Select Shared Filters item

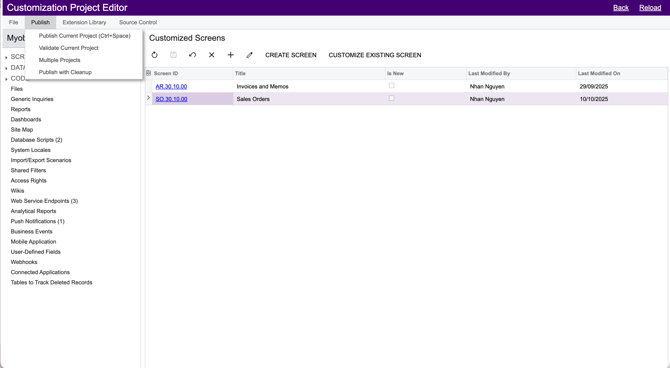click(x=28, y=170)
